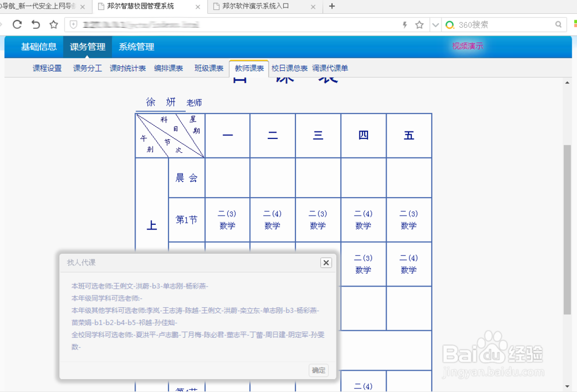Open the 班级课表 submenu
The height and width of the screenshot is (392, 577).
[209, 68]
